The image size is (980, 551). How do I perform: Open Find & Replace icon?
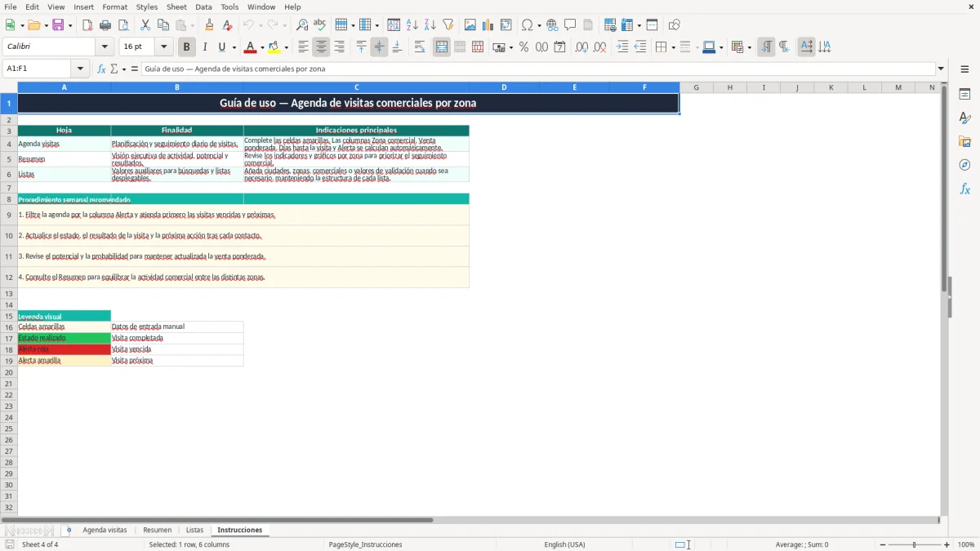(302, 25)
